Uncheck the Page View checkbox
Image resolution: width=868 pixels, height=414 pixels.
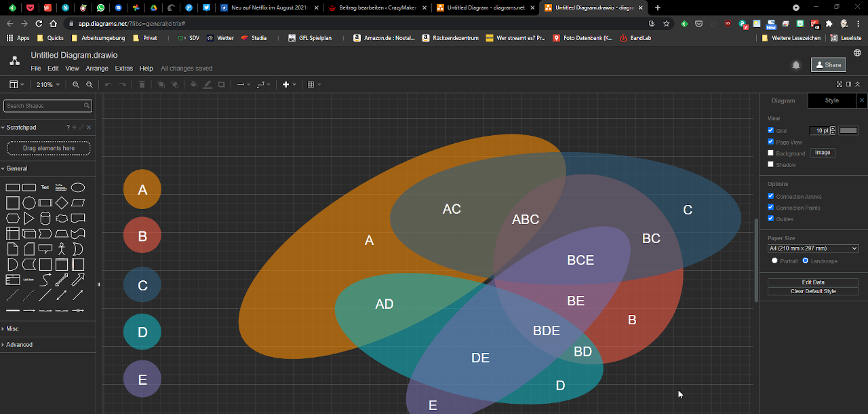[770, 142]
